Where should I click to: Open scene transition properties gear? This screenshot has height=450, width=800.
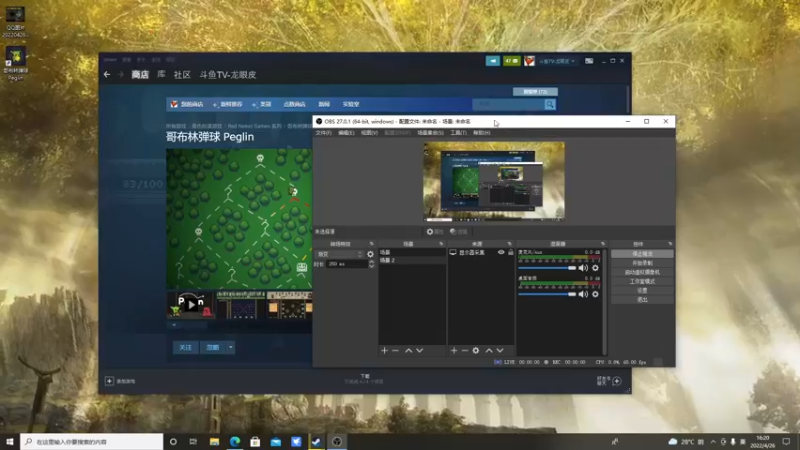[x=370, y=254]
